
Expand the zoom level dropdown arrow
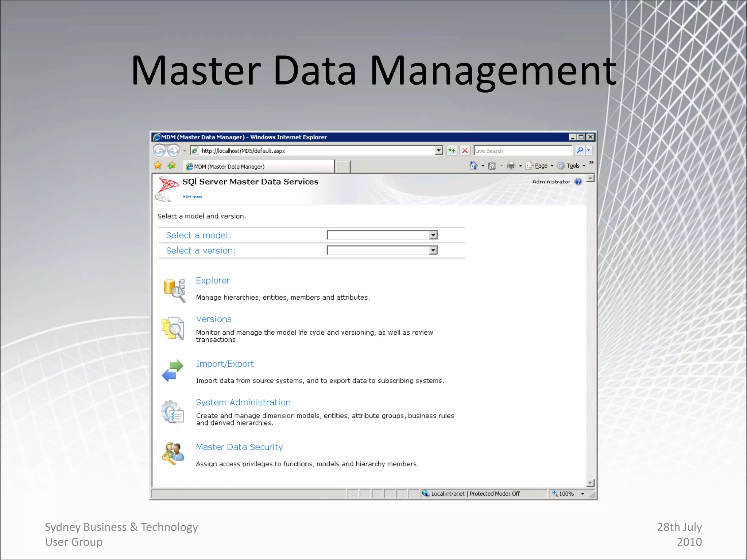point(582,494)
